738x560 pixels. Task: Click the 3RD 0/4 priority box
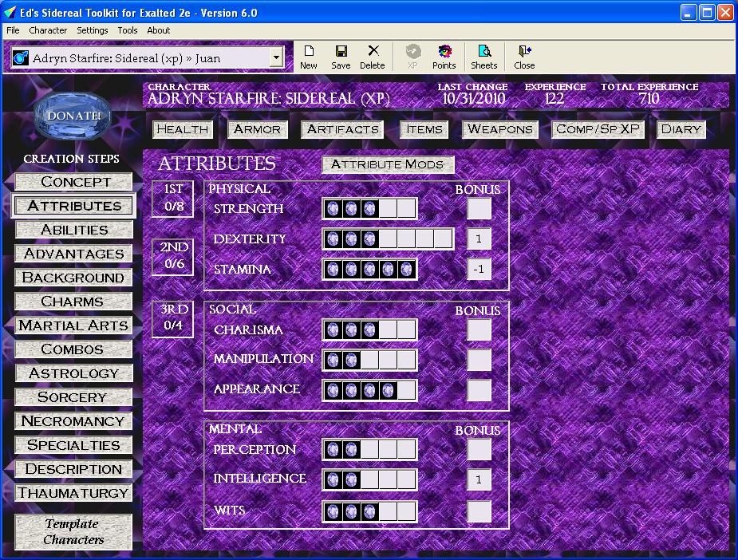click(173, 319)
